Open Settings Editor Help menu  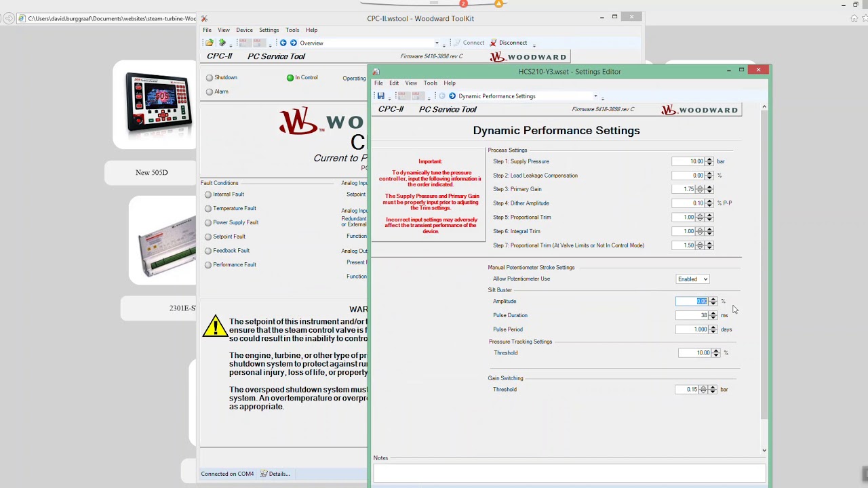coord(450,83)
